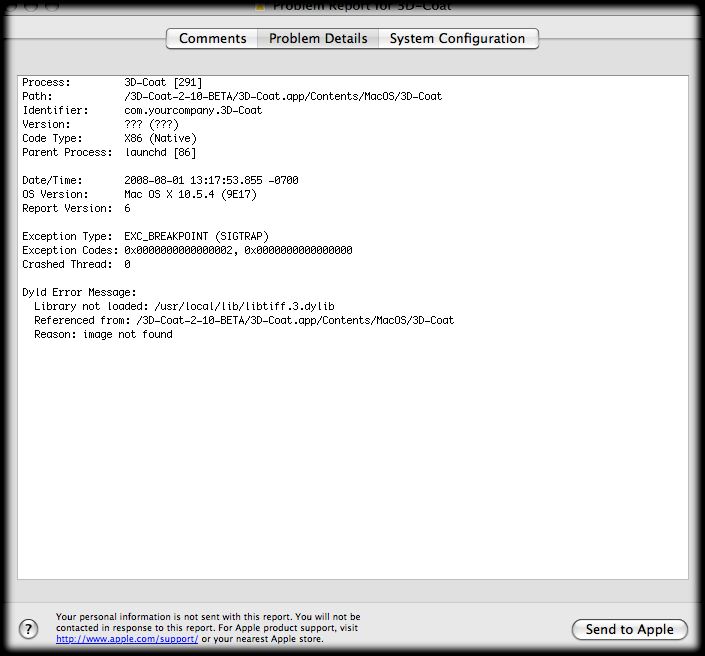Click the identifier 'com.yourcompany.3D-Coat'
705x656 pixels.
coord(193,110)
